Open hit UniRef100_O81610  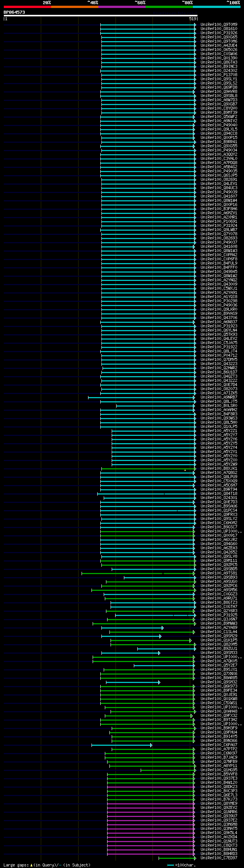tap(219, 29)
